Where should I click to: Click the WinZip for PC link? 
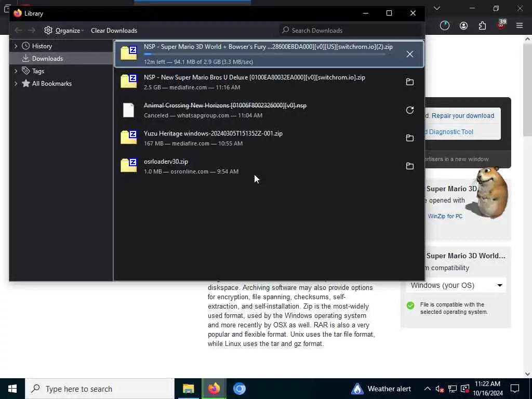[x=445, y=217]
